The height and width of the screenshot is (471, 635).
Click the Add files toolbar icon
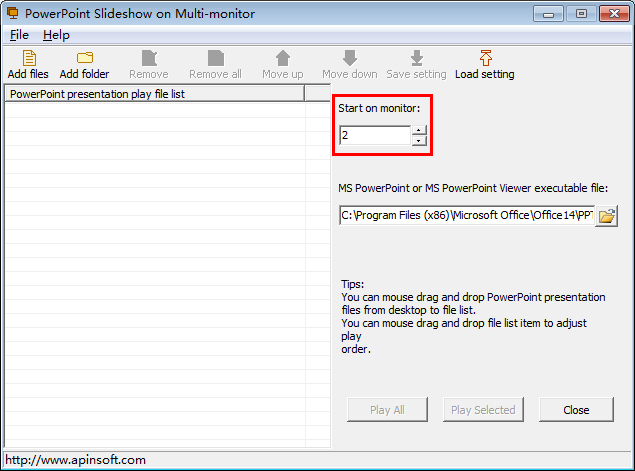29,58
